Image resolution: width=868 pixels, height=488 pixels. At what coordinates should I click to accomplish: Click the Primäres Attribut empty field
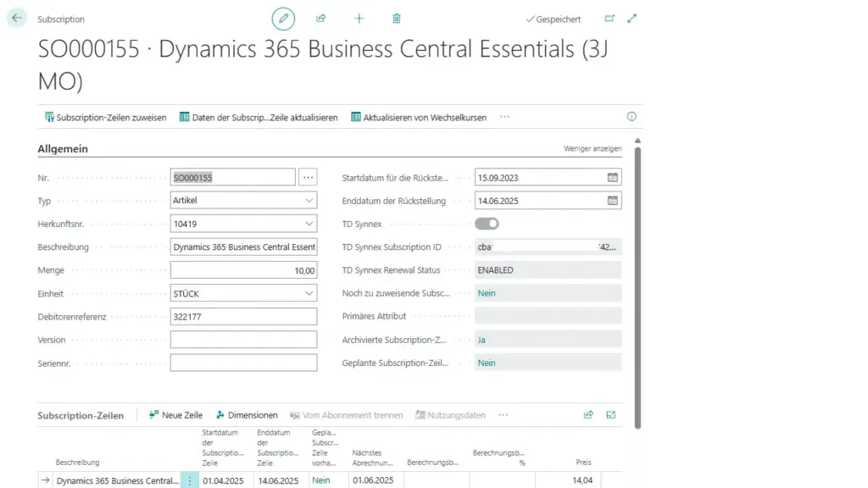tap(548, 317)
